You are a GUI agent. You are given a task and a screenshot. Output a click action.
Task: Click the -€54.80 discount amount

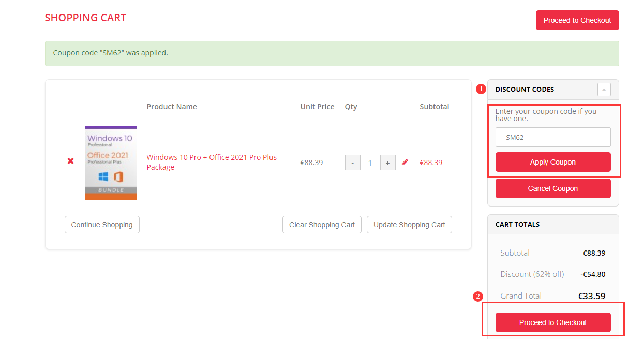click(593, 274)
